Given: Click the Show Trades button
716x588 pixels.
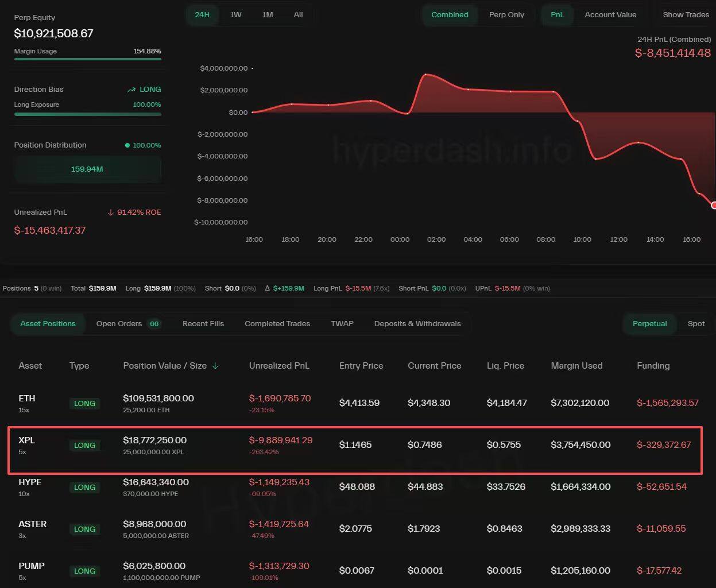Looking at the screenshot, I should [x=686, y=15].
